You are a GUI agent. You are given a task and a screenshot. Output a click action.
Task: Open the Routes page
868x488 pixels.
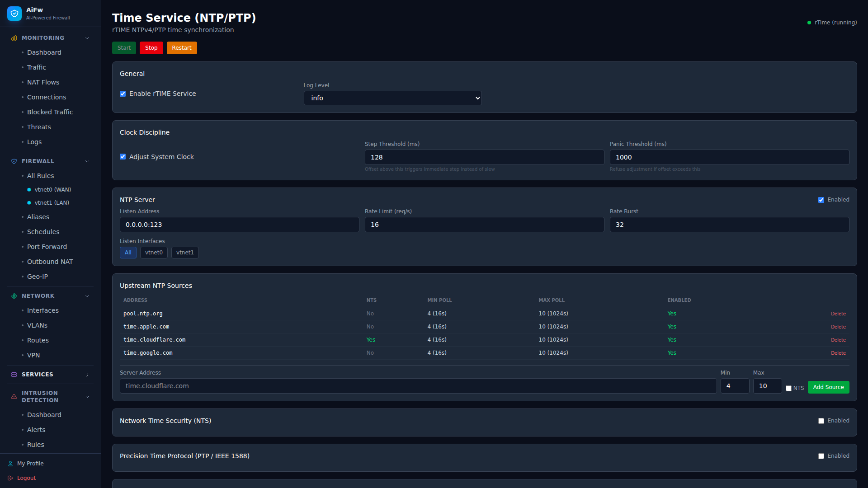(38, 340)
